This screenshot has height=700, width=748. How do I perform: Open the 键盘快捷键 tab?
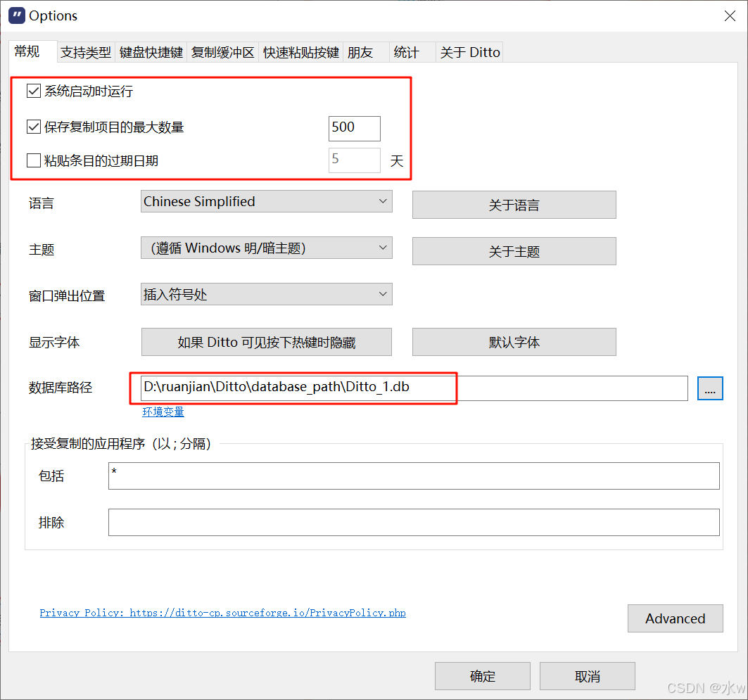point(151,53)
